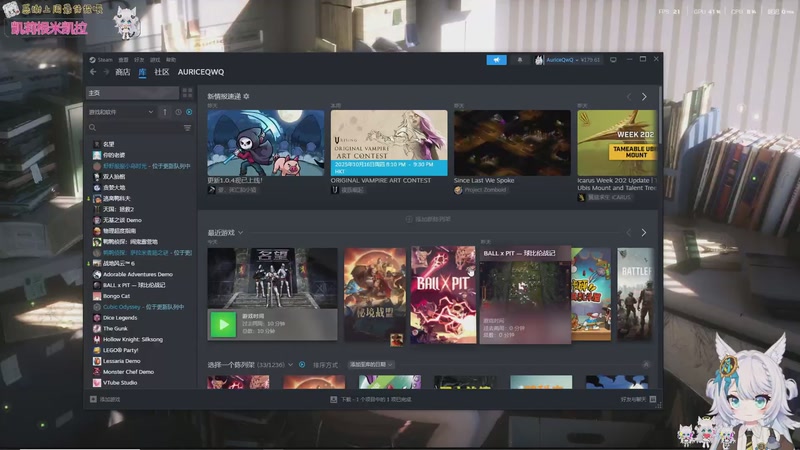Click the sort up-arrow button in sidebar

(x=164, y=112)
